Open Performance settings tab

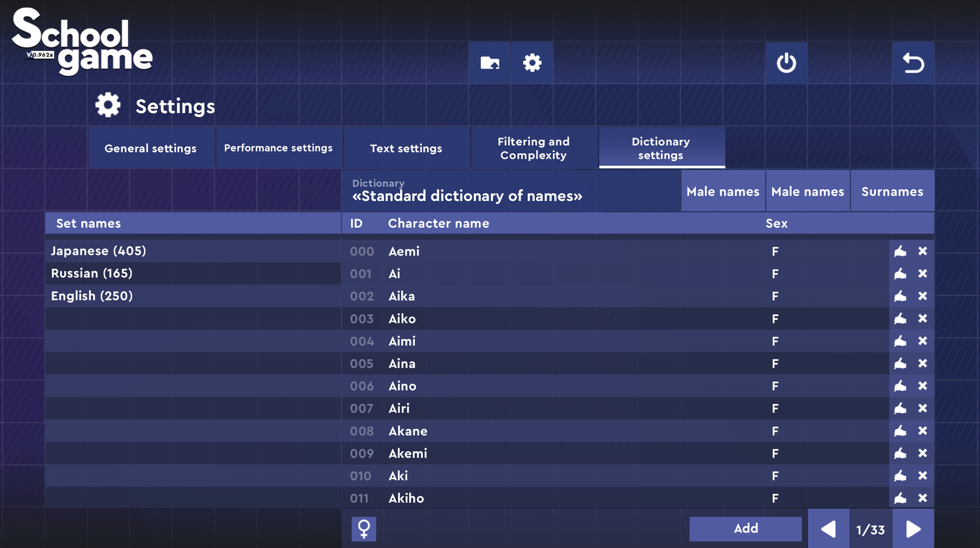(x=278, y=148)
